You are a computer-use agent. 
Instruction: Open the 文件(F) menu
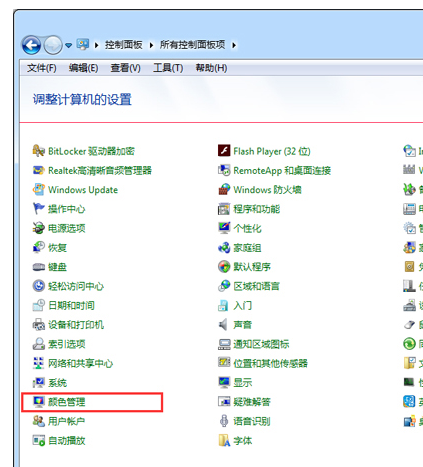point(42,68)
